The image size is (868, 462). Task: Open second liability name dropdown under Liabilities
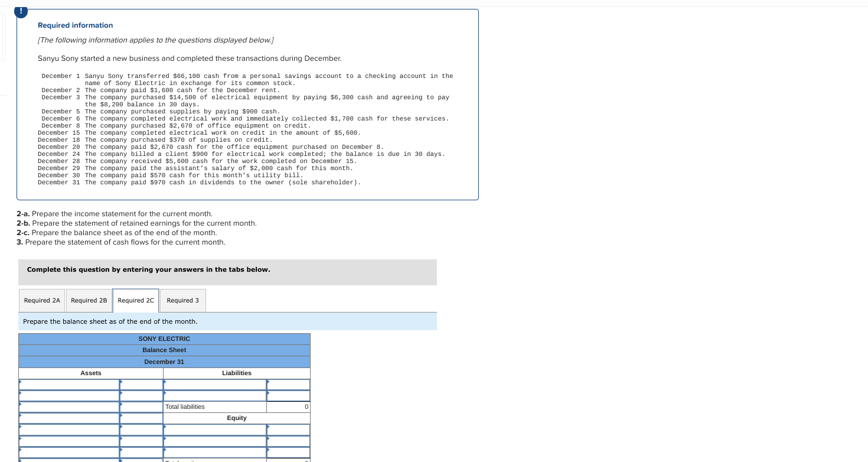click(215, 396)
